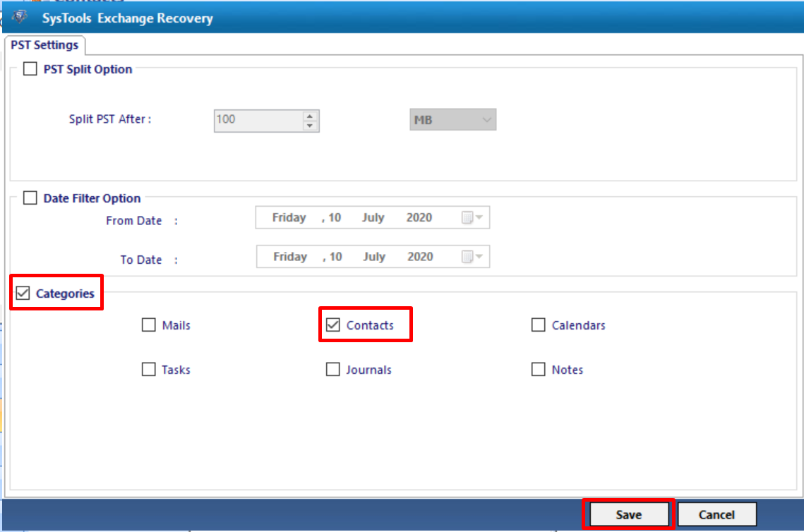
Task: Select the month July in From Date
Action: pyautogui.click(x=373, y=217)
